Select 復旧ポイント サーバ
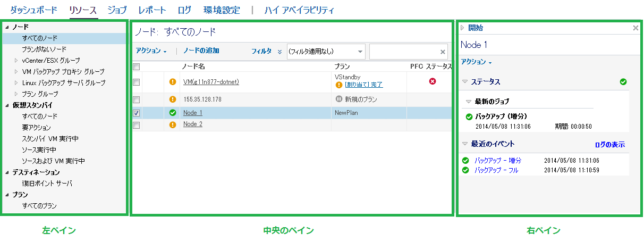This screenshot has width=644, height=241. tap(47, 184)
